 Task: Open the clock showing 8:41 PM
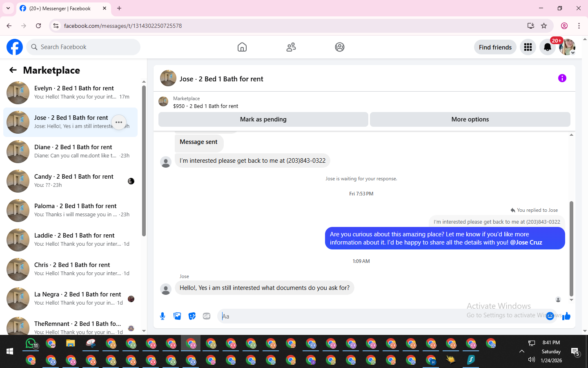tap(551, 343)
